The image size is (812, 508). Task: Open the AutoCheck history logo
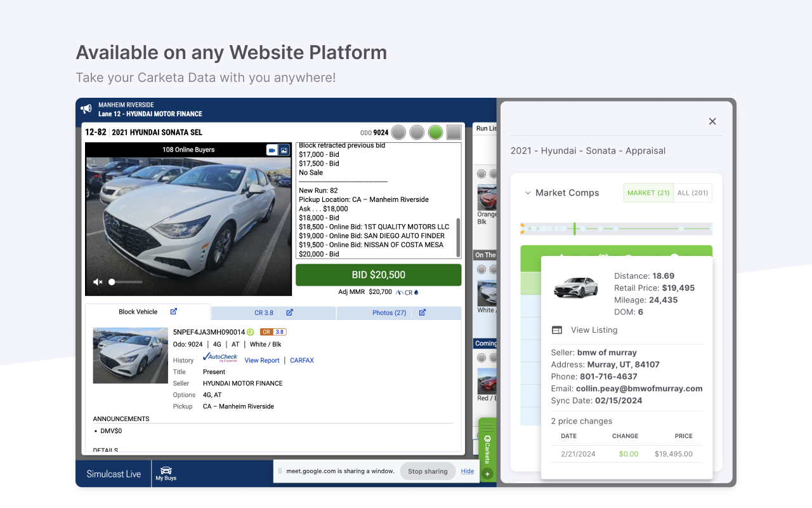220,359
